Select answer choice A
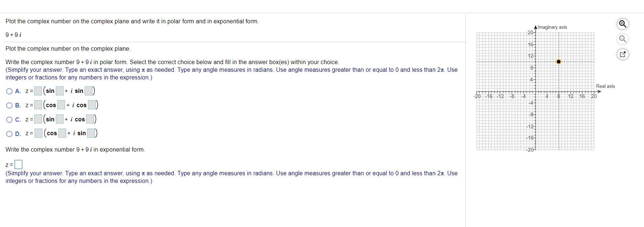 8,91
